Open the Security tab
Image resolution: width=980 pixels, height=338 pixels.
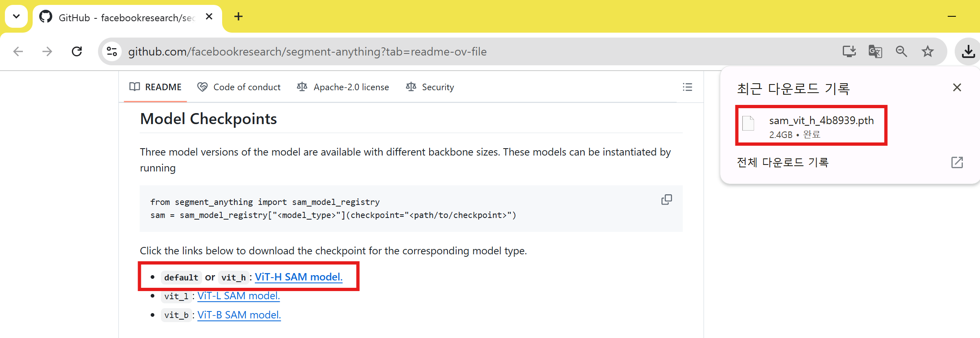[x=430, y=87]
